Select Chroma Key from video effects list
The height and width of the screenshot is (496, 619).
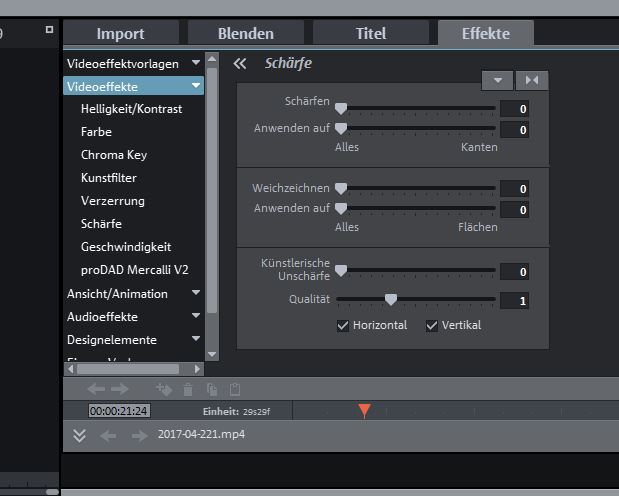114,155
